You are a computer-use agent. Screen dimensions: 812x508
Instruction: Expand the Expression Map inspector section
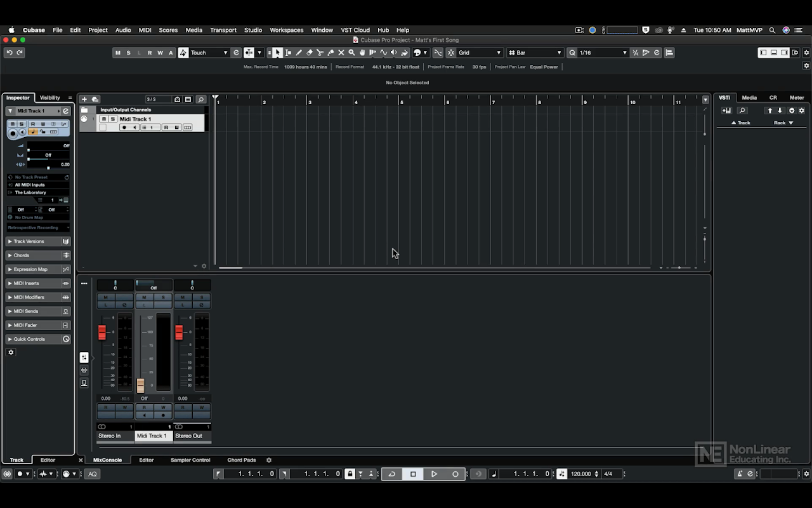38,269
